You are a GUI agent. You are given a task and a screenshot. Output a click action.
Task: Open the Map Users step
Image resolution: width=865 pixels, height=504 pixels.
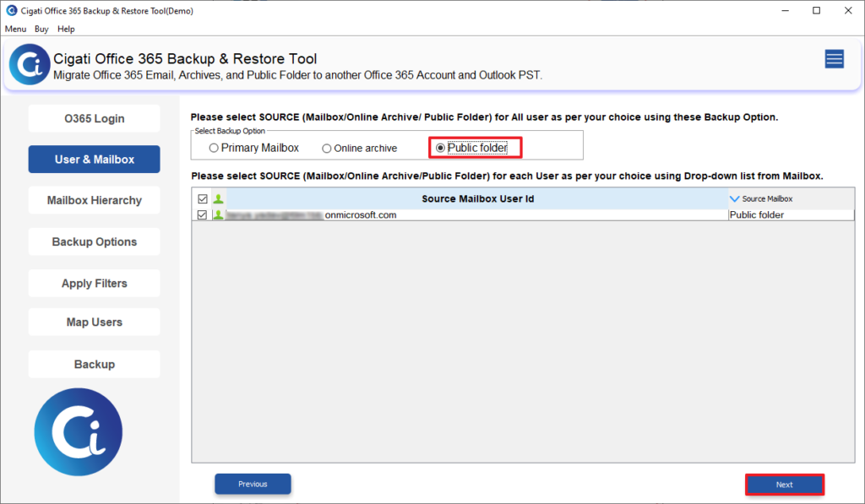95,322
